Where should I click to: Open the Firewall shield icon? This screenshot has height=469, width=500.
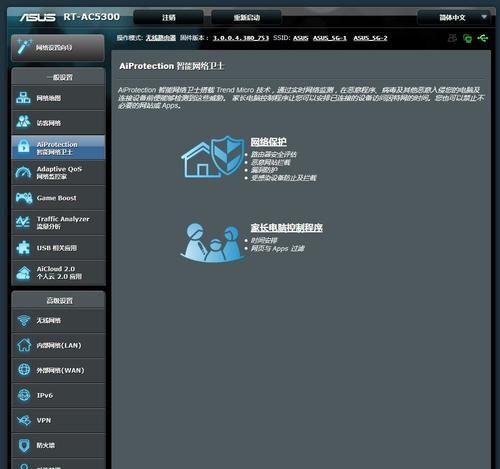(24, 445)
